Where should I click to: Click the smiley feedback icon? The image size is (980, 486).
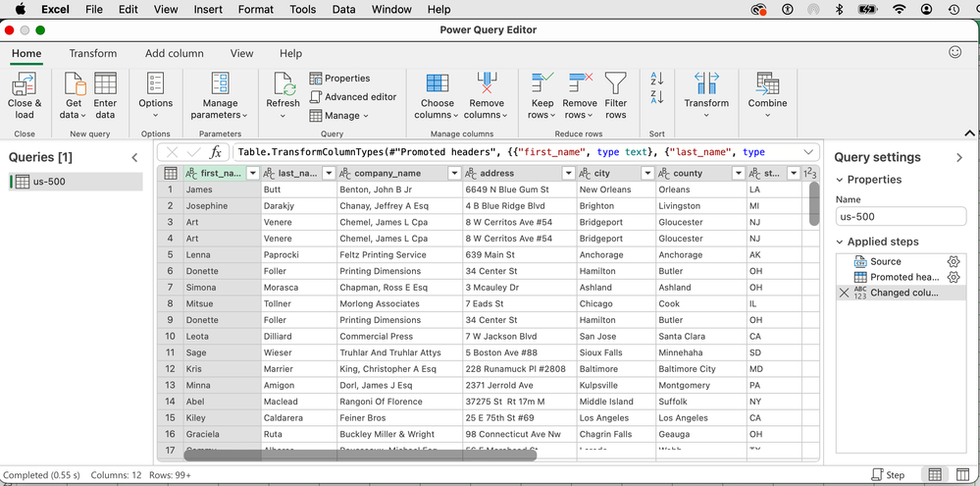(955, 53)
